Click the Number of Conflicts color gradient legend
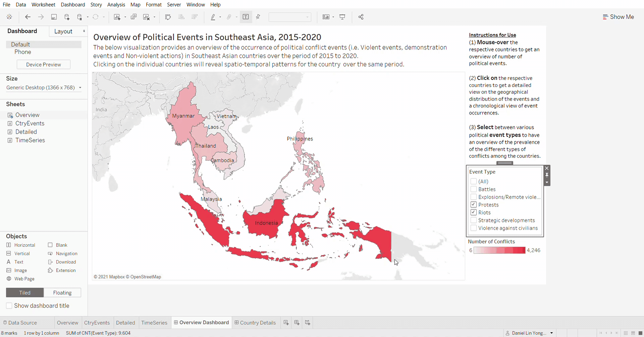Viewport: 644px width, 337px height. pos(499,250)
